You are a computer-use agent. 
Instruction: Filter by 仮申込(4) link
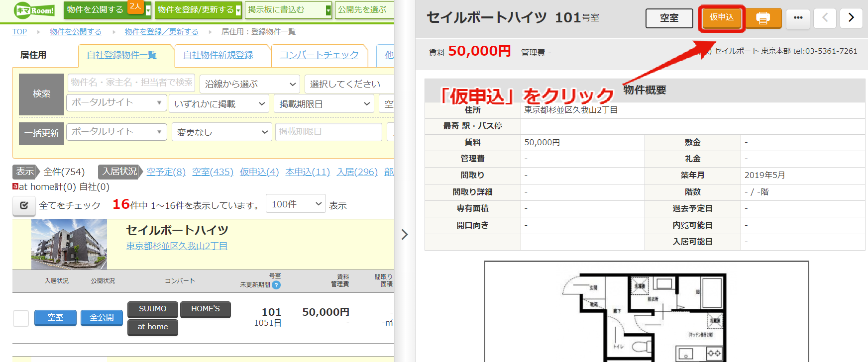[x=259, y=172]
